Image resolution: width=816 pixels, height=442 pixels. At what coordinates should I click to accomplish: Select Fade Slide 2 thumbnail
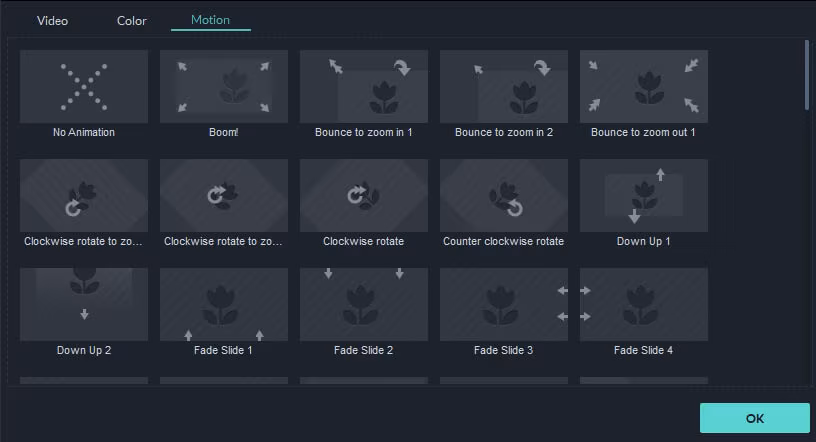364,305
